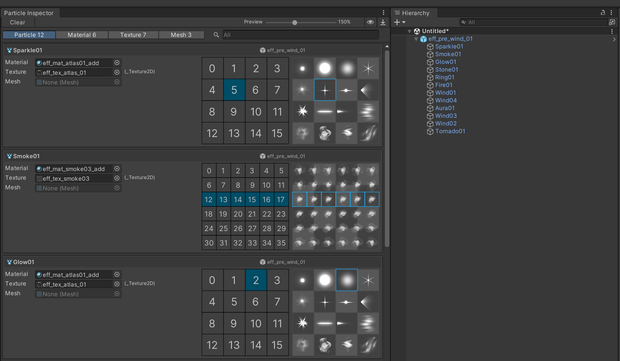The width and height of the screenshot is (620, 361).
Task: Open texture picker for Glow01 texture
Action: pos(117,284)
